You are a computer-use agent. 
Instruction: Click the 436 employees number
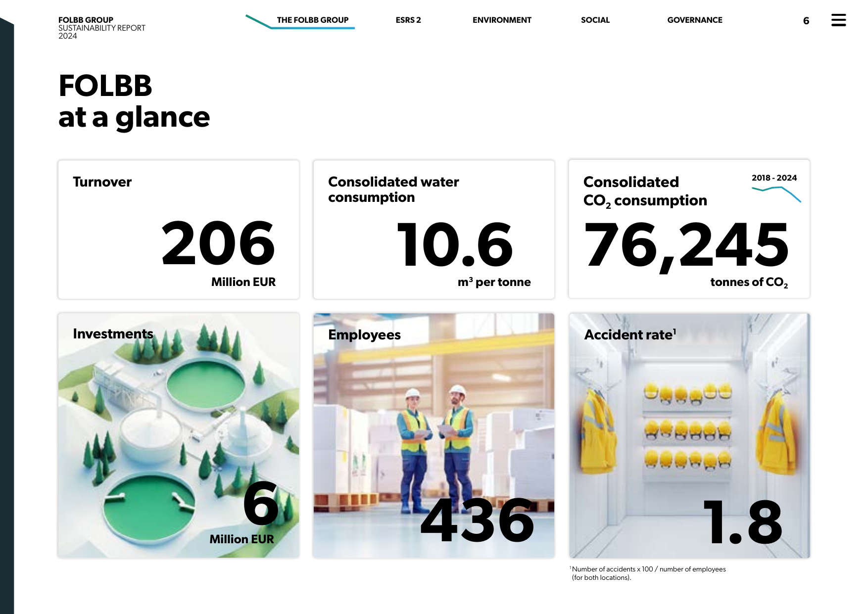[478, 520]
